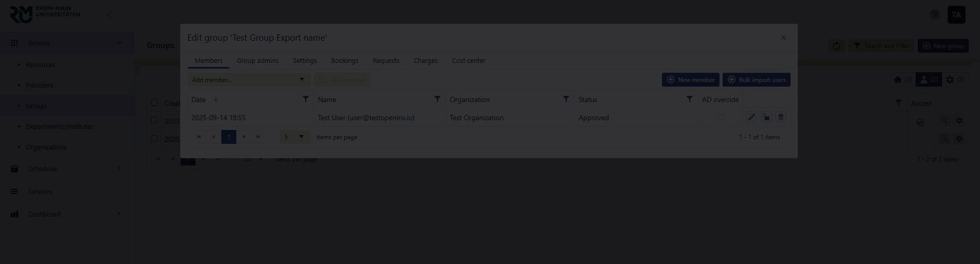Viewport: 980px width, 264px height.
Task: Click the lock icon for Test User
Action: point(766,118)
